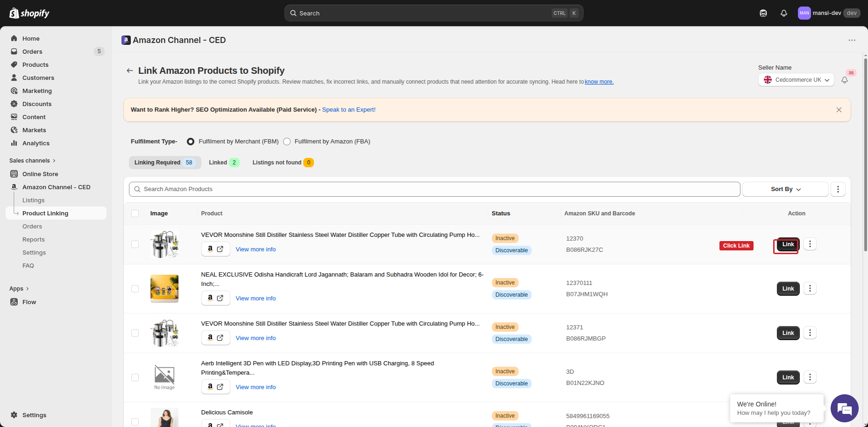Open more actions for SKU 12370 row

click(x=810, y=244)
